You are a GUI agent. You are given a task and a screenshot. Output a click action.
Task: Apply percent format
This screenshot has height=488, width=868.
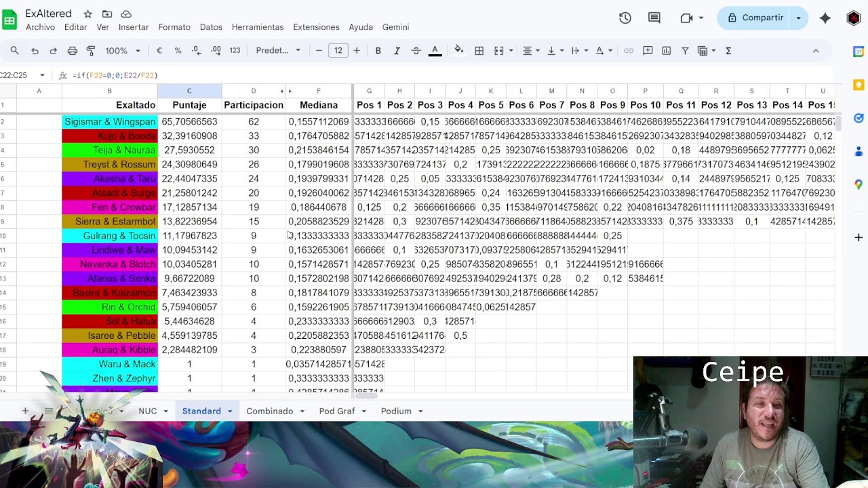(x=178, y=51)
